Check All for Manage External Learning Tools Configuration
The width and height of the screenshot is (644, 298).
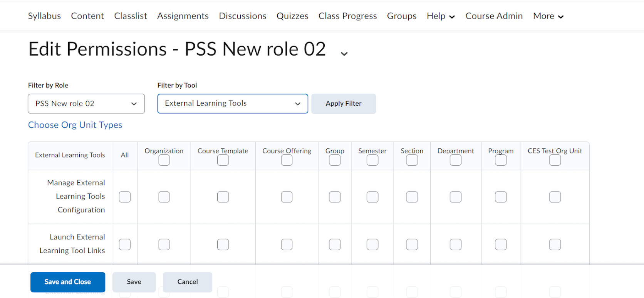[x=125, y=197]
